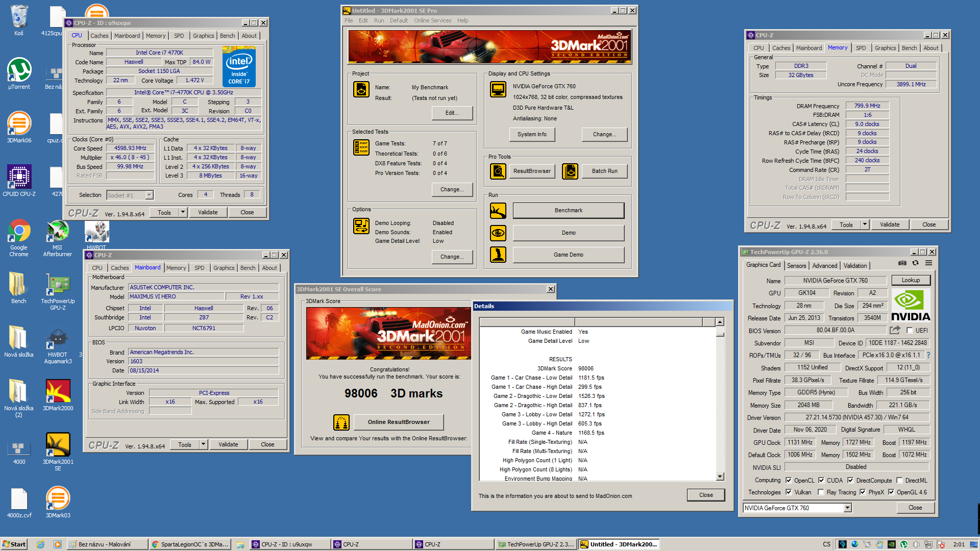980x551 pixels.
Task: Click the GPU-Z BIOS share/export icon
Action: (895, 330)
